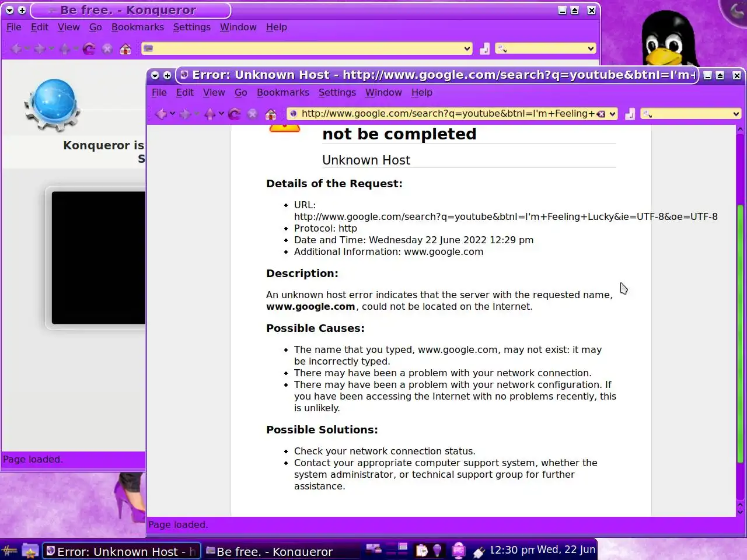Click Up arrow in Error window toolbar
747x560 pixels.
[x=210, y=114]
